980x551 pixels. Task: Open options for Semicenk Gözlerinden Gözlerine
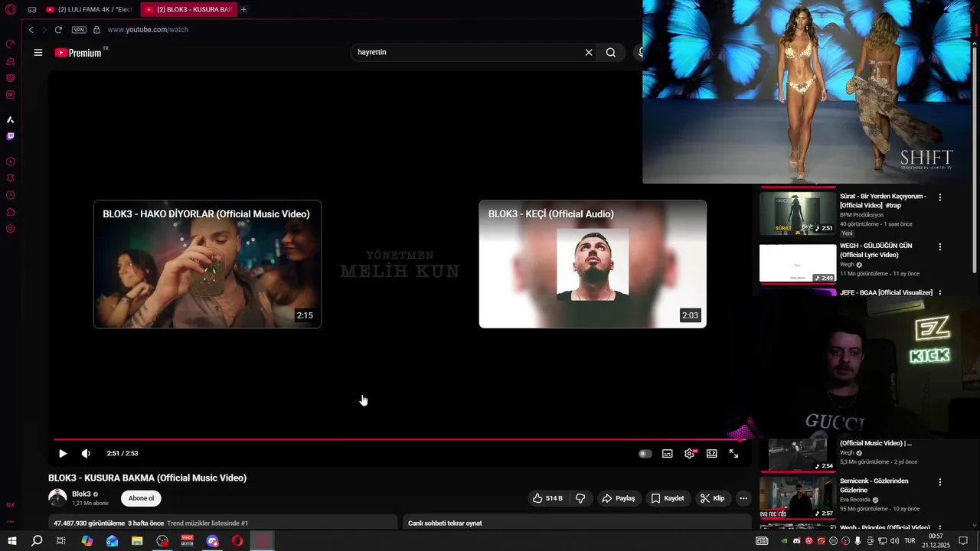pos(940,483)
